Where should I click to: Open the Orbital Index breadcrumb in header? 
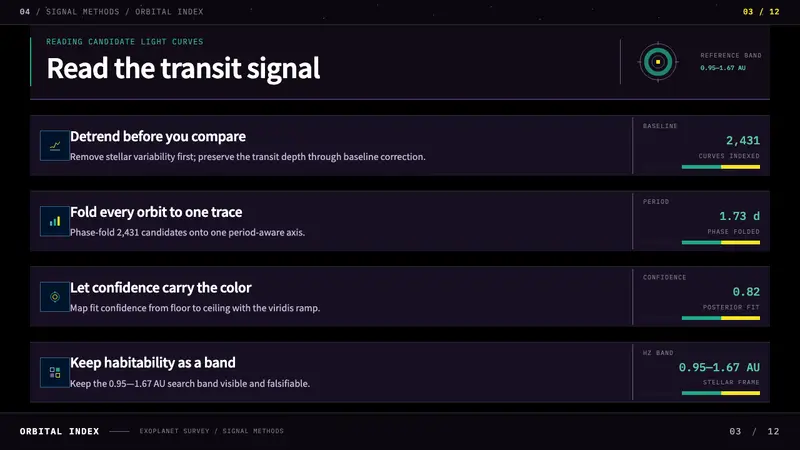(x=169, y=12)
